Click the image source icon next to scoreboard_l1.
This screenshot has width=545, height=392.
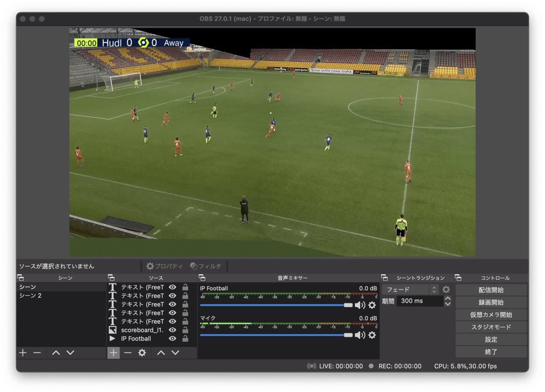[x=113, y=330]
